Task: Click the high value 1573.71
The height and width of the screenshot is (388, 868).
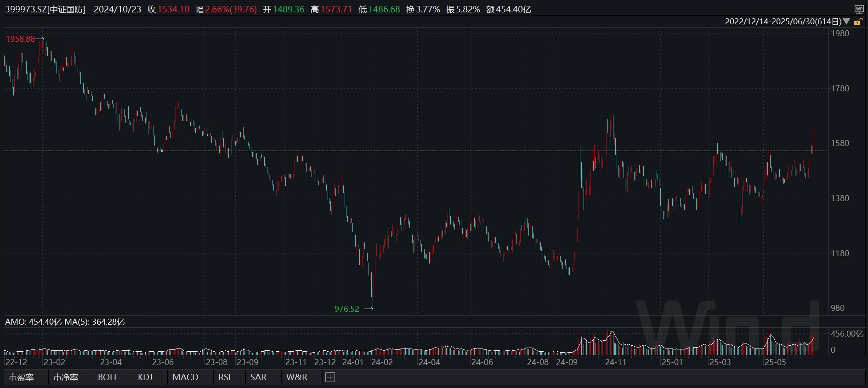Action: [x=336, y=9]
